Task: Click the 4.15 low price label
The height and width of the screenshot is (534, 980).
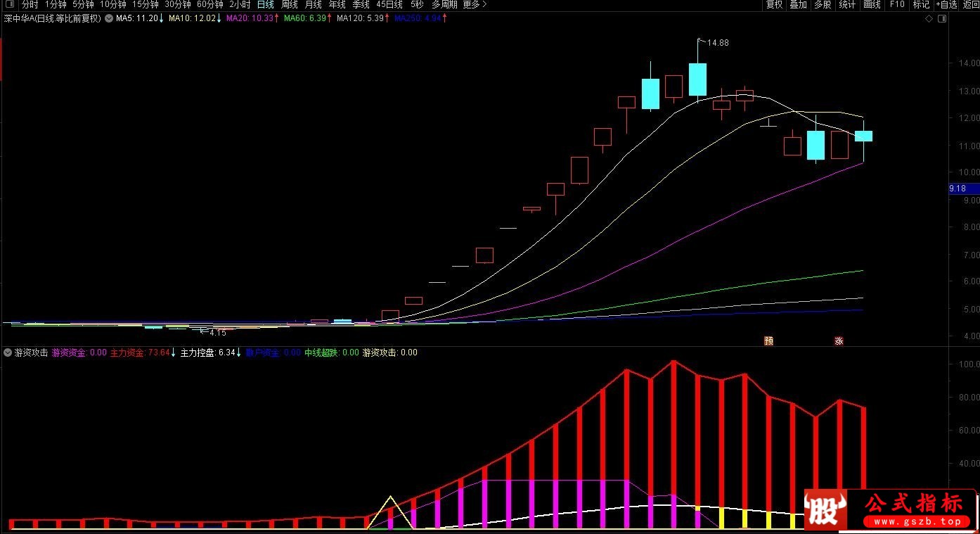Action: click(218, 333)
